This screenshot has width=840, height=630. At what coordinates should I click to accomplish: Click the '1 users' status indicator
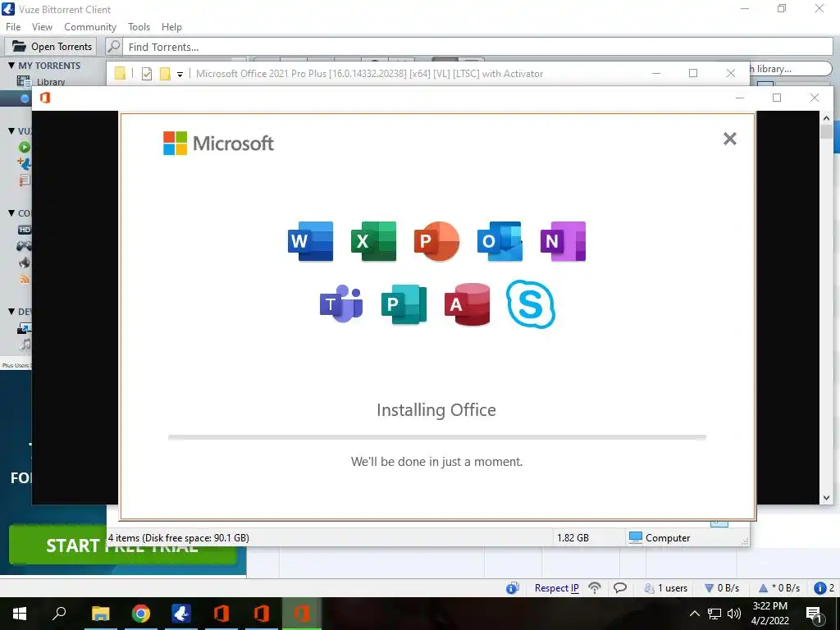(666, 588)
